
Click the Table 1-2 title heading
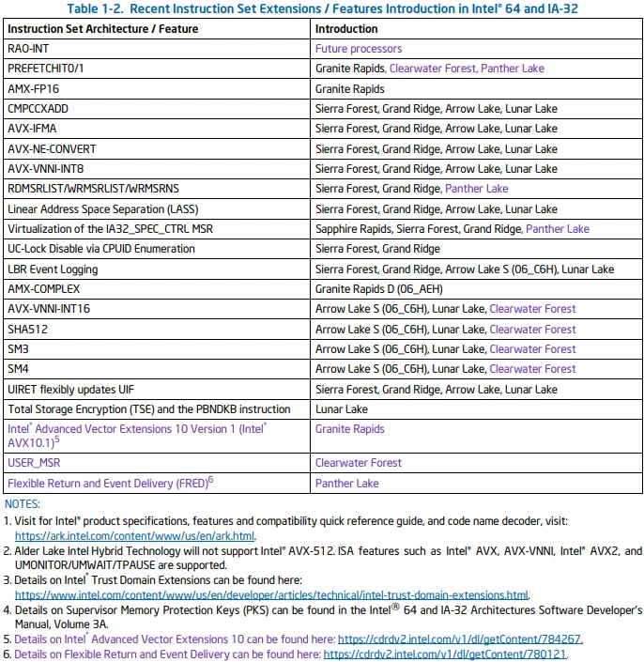tap(322, 8)
